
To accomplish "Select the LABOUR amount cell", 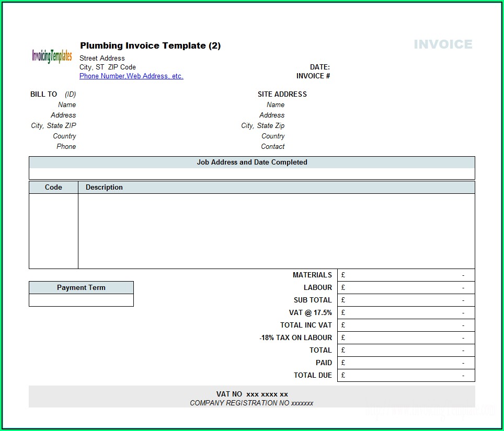I will coord(406,288).
